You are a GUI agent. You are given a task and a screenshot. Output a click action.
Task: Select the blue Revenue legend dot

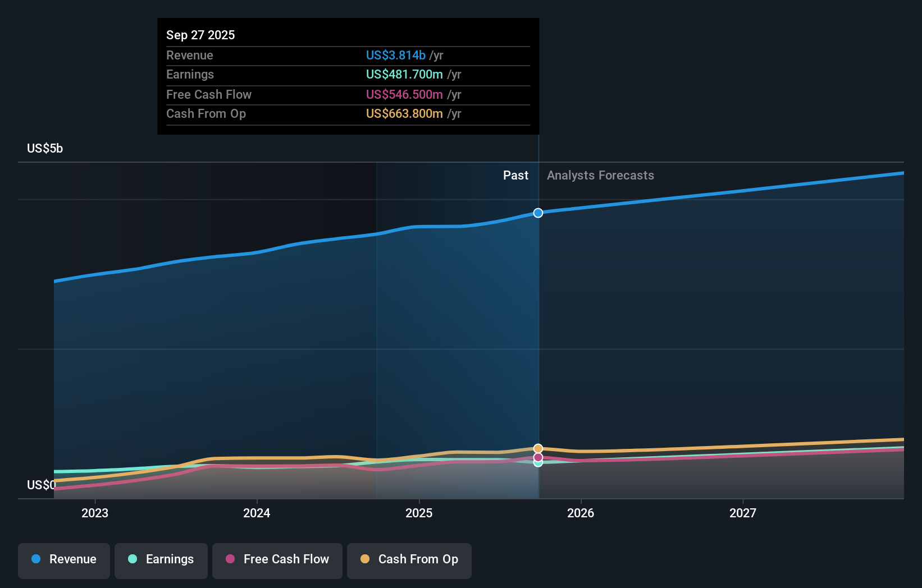point(35,559)
